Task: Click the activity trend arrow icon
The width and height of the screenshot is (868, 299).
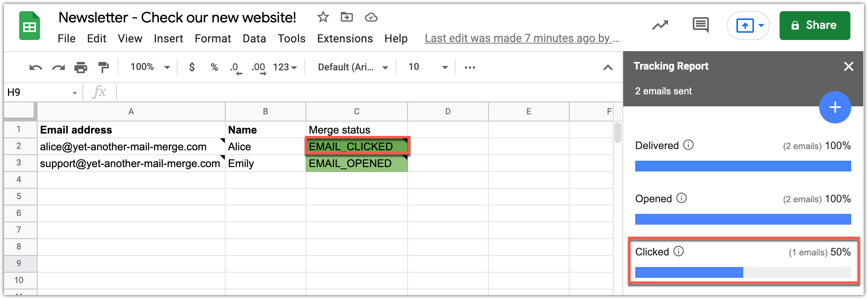Action: point(660,25)
